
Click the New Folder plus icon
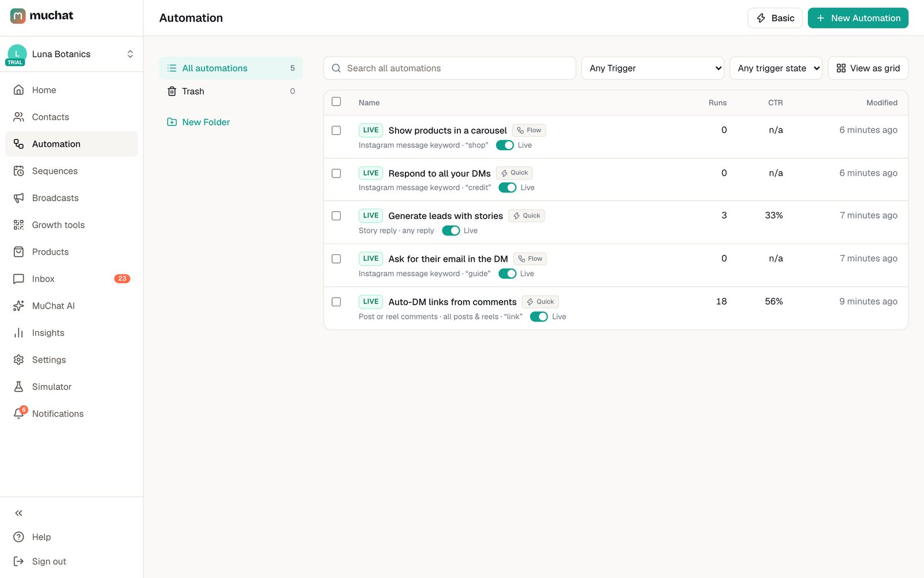click(172, 122)
